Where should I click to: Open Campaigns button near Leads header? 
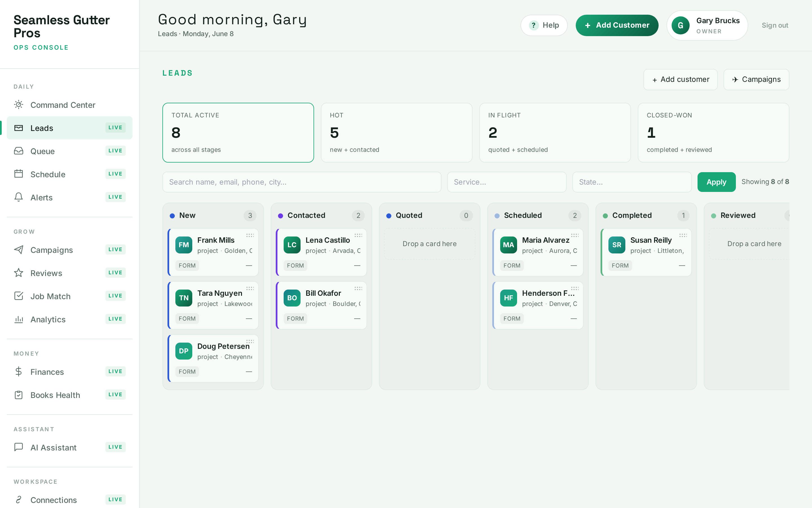pos(756,80)
